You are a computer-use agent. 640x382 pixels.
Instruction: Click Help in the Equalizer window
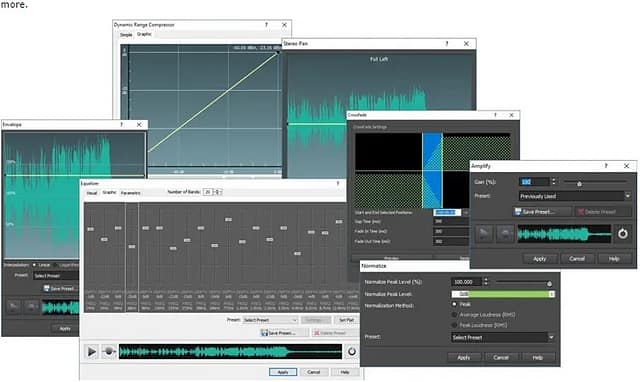[345, 372]
